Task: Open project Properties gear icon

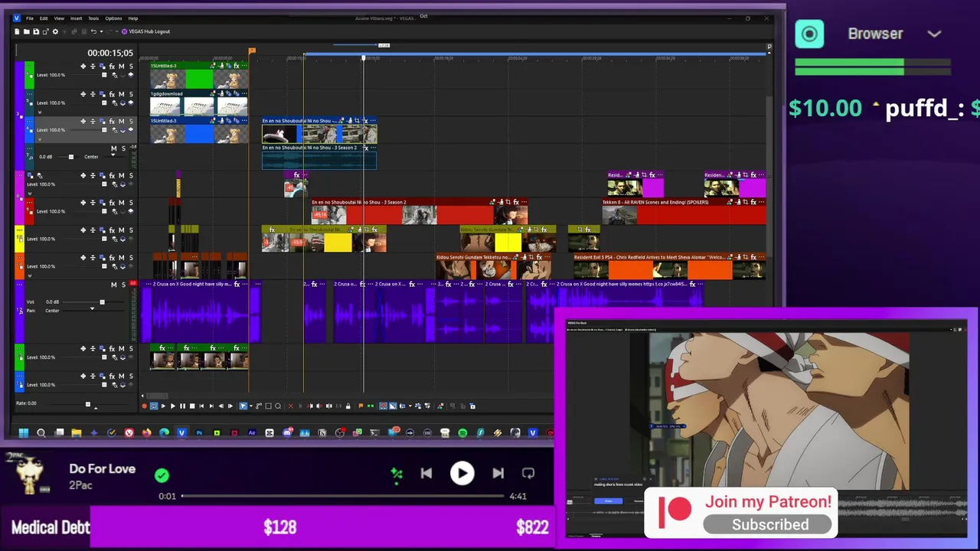Action: pos(54,31)
